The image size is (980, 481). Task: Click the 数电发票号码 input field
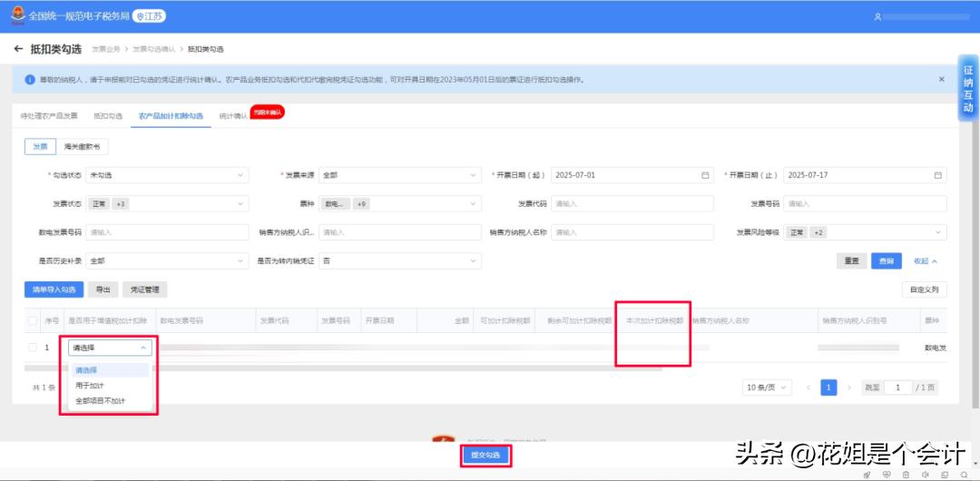167,232
